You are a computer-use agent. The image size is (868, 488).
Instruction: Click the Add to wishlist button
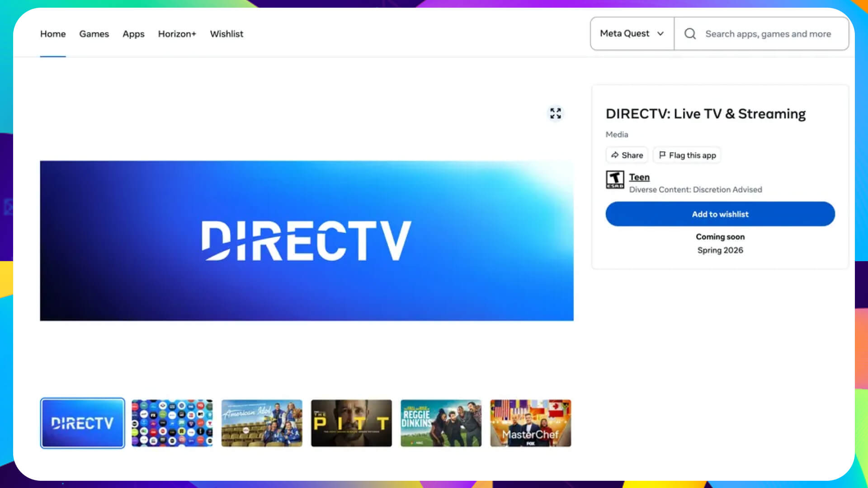pos(720,214)
